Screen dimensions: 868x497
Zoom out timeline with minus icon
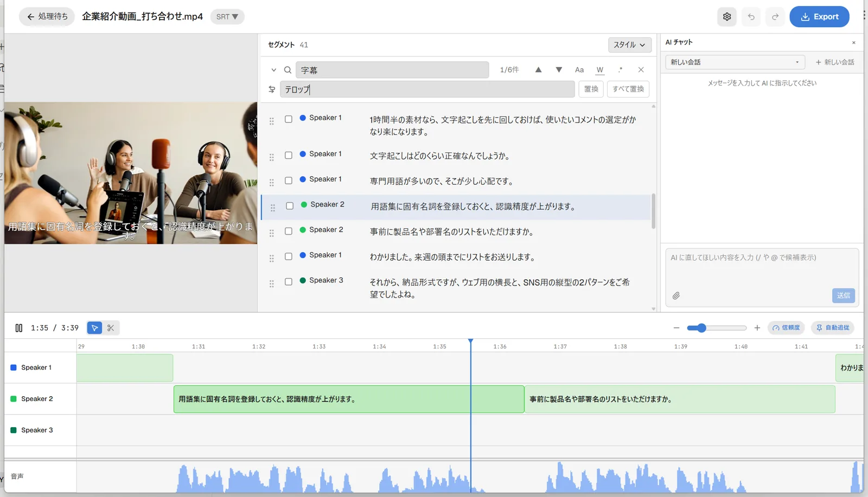point(676,328)
